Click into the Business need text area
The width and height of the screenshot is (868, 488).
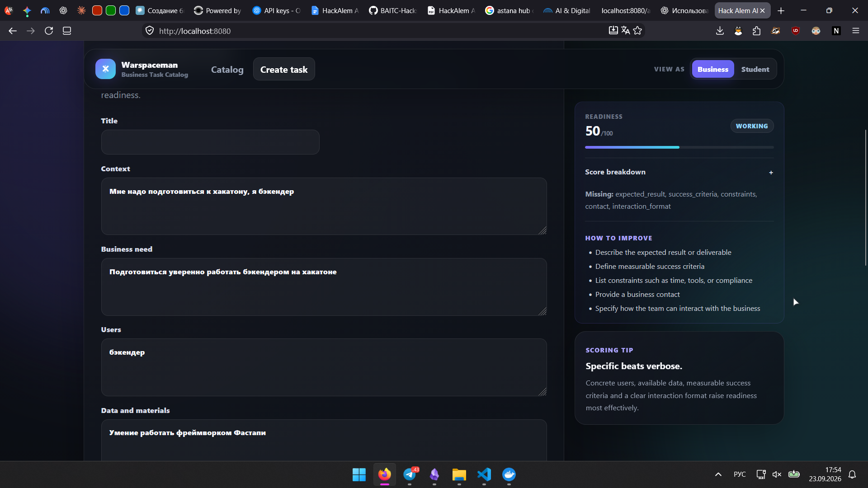click(x=324, y=287)
